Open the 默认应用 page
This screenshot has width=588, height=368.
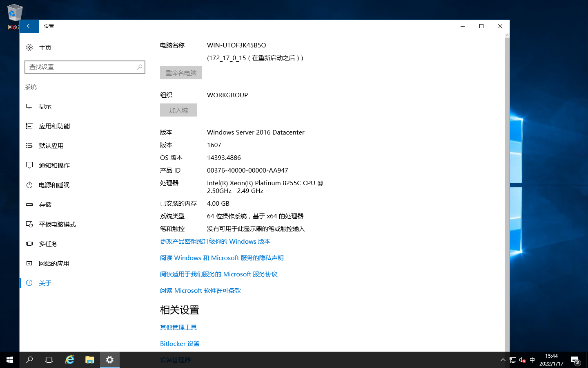click(51, 146)
